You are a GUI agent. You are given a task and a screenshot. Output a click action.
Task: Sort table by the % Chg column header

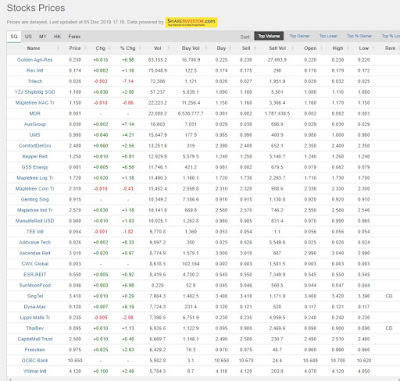(128, 48)
